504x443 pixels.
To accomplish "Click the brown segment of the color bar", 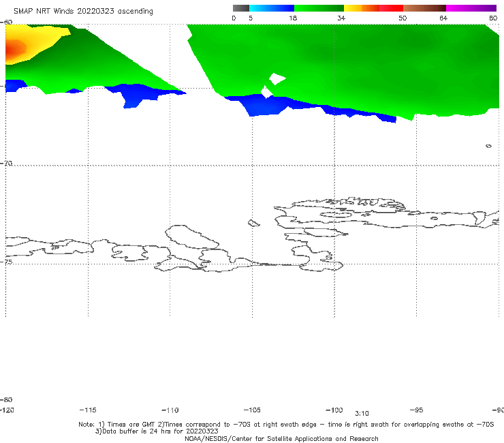I will (424, 8).
